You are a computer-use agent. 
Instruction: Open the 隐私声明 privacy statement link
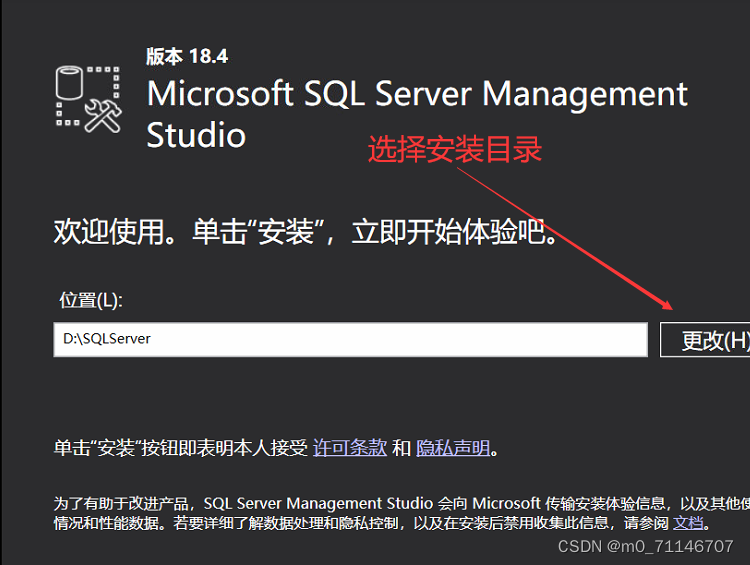coord(453,448)
